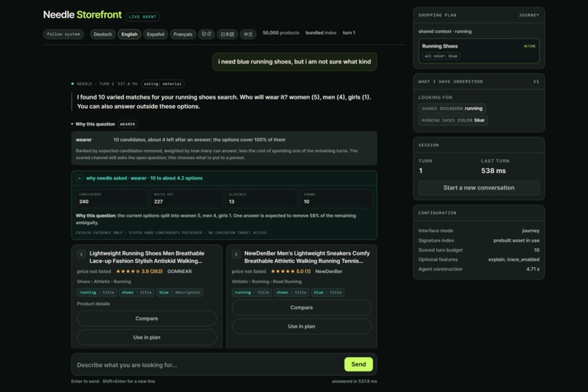The width and height of the screenshot is (588, 392).
Task: Click the ELIGIBLE 13 stat box
Action: [x=261, y=199]
